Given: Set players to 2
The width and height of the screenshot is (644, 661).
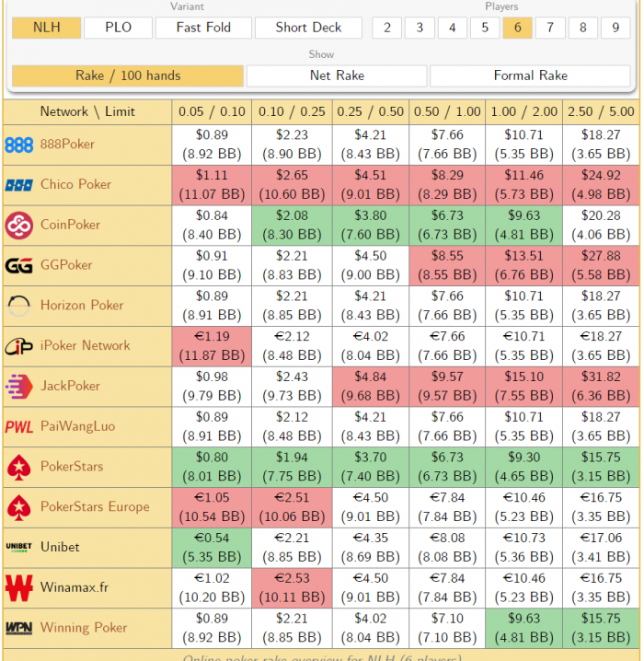Looking at the screenshot, I should click(x=386, y=28).
